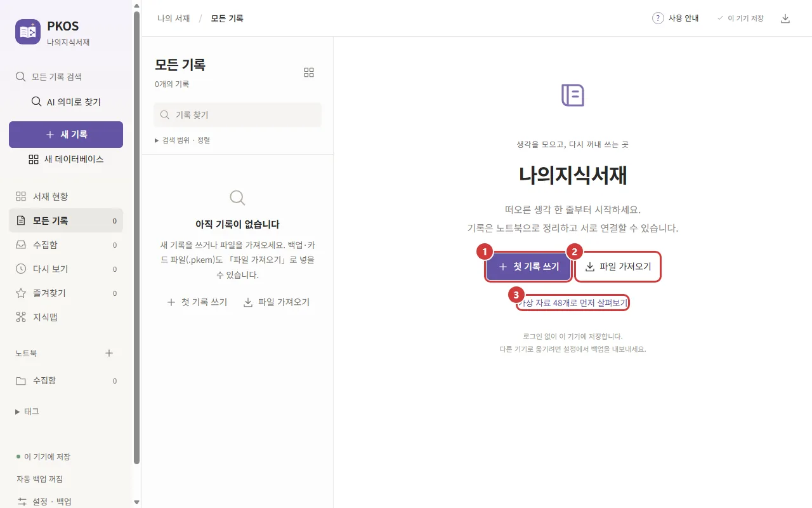812x508 pixels.
Task: Click 가상 자료 48개로 먼저 살펴보기 link
Action: coord(573,304)
